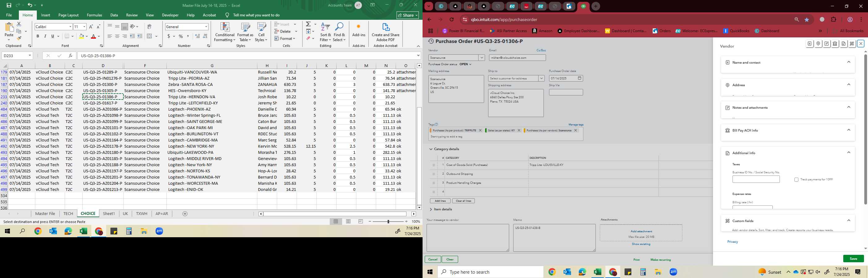868x278 pixels.
Task: Toggle Align Left in Alignment group
Action: pos(110,36)
